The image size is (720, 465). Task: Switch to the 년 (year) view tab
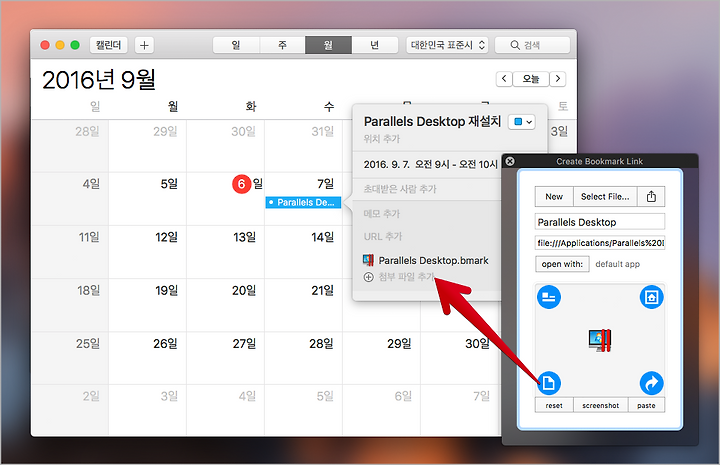pyautogui.click(x=375, y=45)
